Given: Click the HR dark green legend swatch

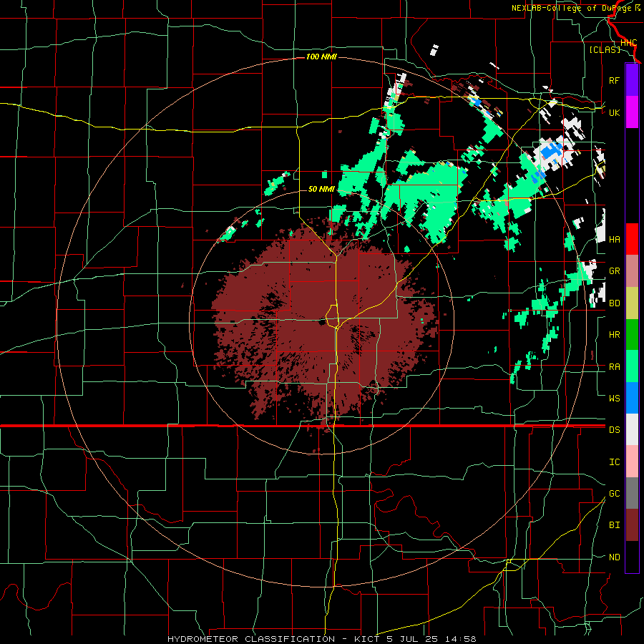Looking at the screenshot, I should [x=632, y=334].
